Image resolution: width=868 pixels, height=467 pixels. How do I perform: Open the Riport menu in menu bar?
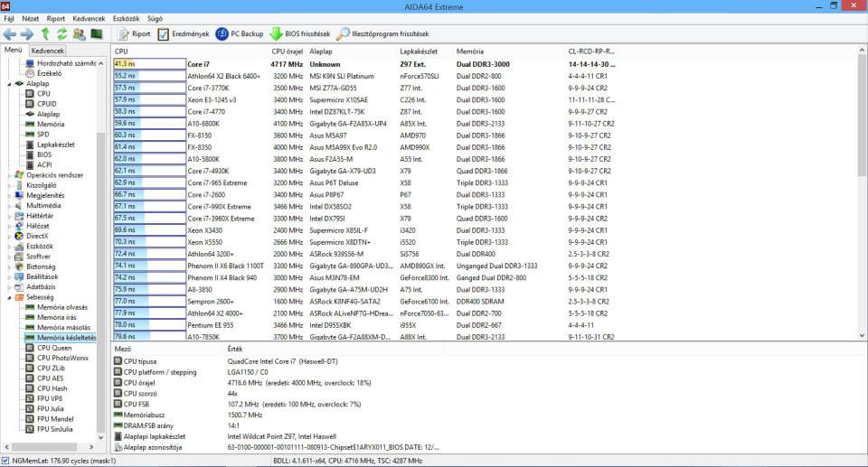coord(55,18)
